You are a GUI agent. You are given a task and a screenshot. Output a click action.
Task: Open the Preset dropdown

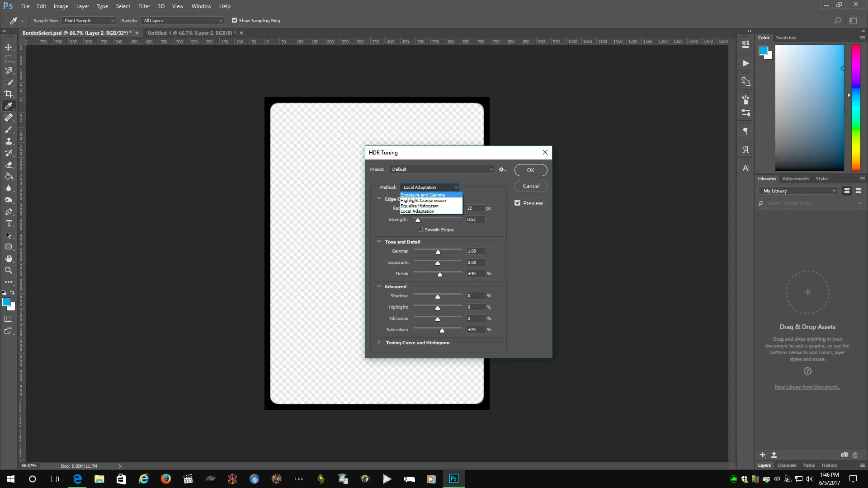click(442, 169)
